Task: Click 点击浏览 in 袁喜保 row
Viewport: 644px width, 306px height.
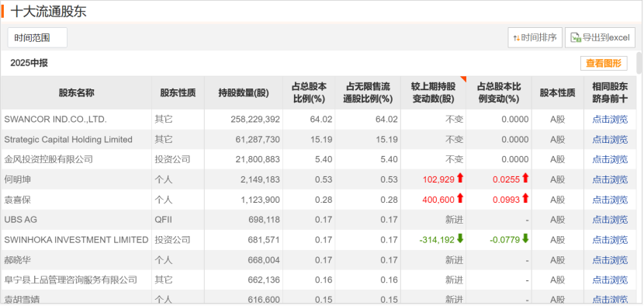Action: coord(610,200)
